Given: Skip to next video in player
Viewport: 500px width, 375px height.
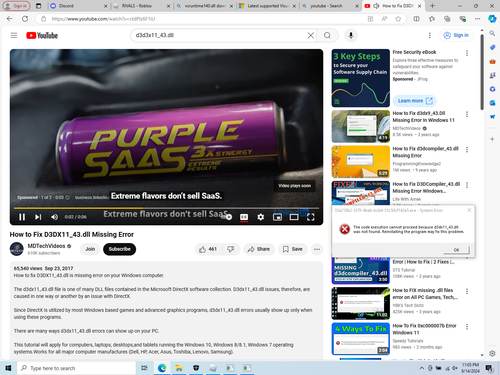Looking at the screenshot, I should (x=38, y=217).
